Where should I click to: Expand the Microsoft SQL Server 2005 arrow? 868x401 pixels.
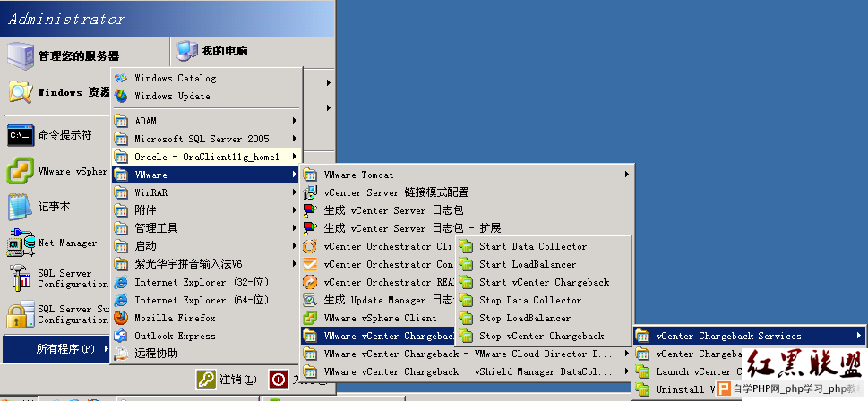pyautogui.click(x=295, y=139)
